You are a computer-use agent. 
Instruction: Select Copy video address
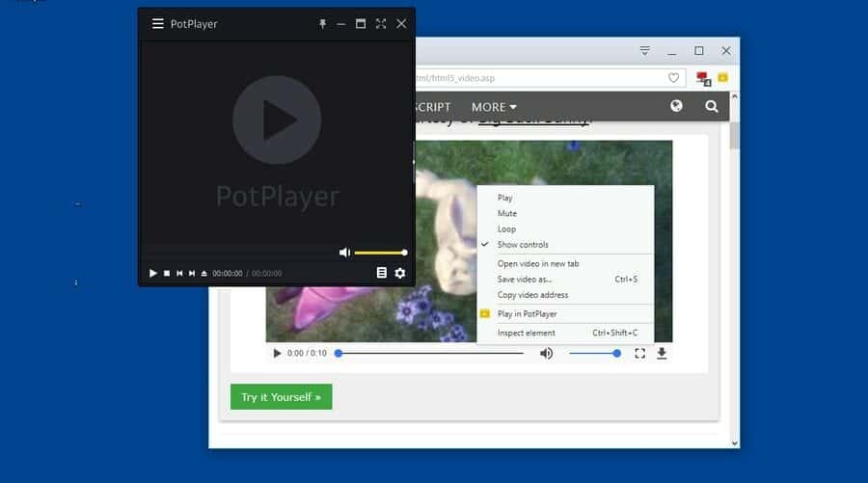(565, 295)
